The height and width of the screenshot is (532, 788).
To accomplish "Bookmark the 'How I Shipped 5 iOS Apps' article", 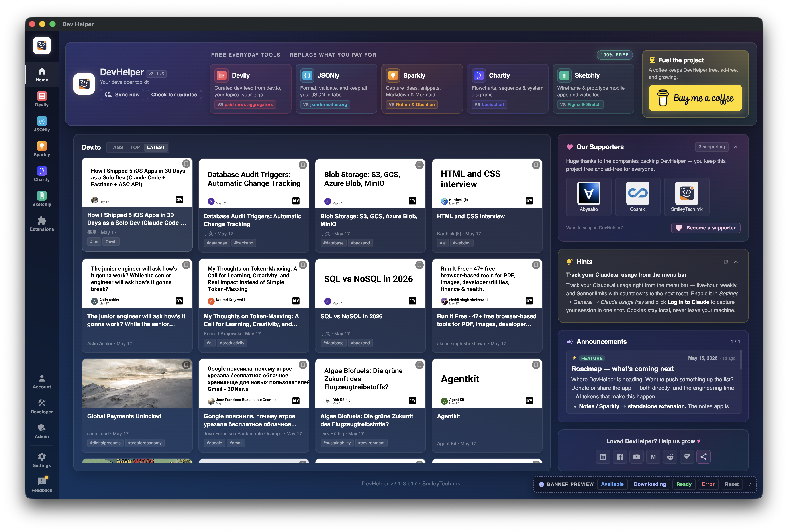I will (186, 164).
